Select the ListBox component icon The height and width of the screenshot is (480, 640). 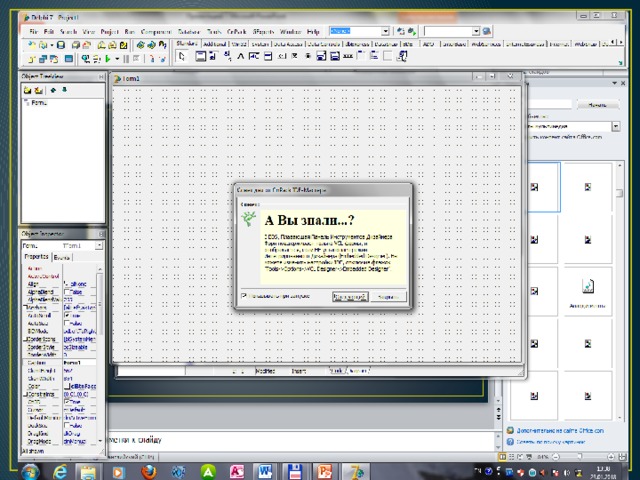click(321, 56)
